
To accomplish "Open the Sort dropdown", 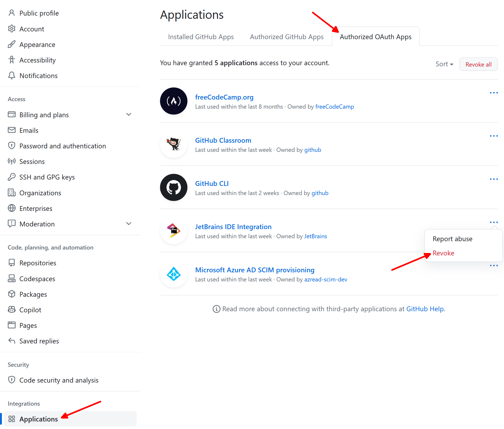I will pyautogui.click(x=444, y=64).
